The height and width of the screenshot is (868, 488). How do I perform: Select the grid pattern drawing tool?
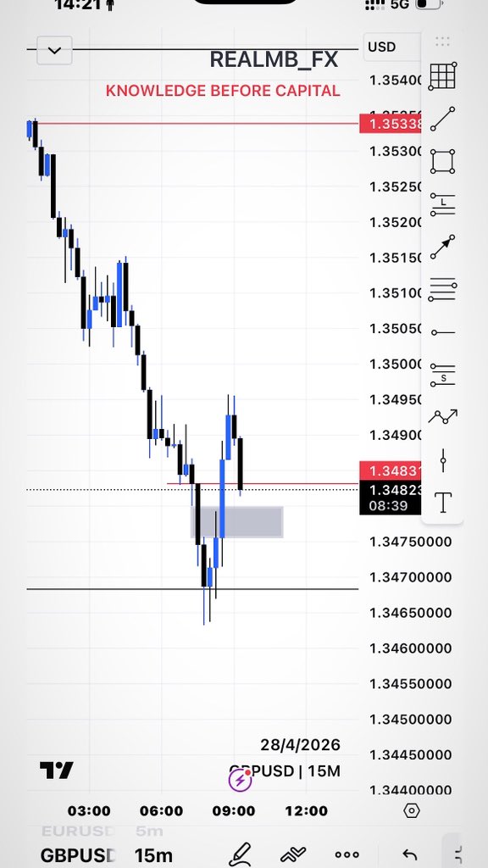[x=442, y=75]
